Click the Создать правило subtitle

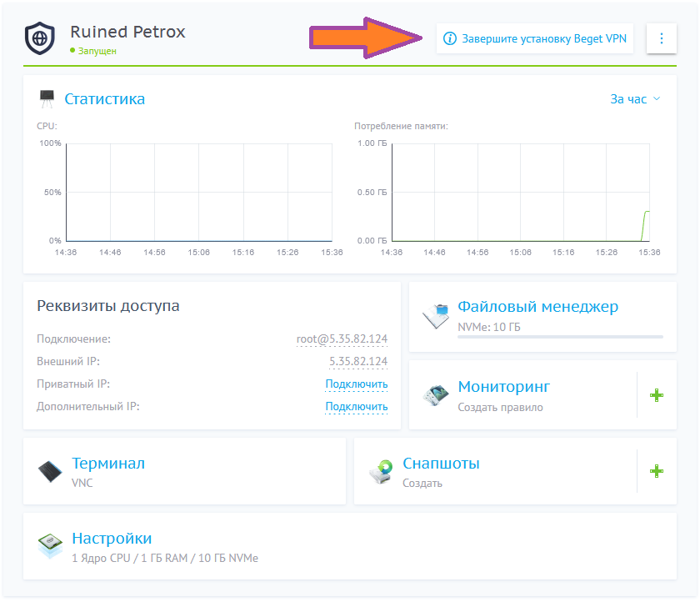click(501, 407)
